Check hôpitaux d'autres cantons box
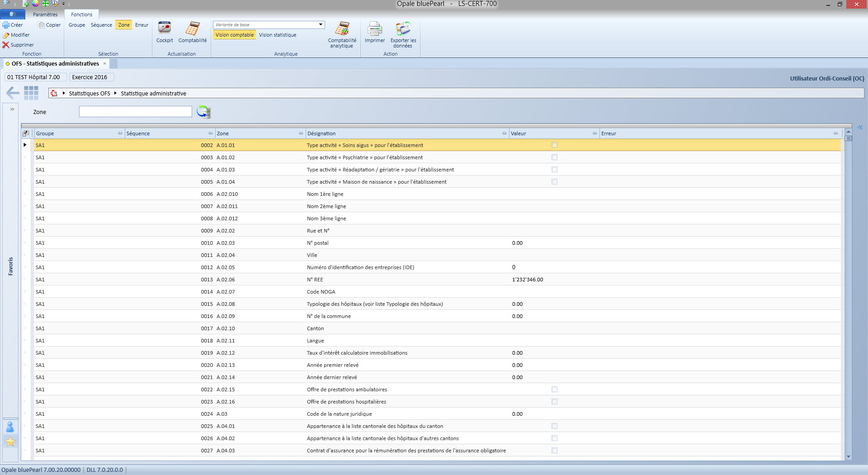This screenshot has width=868, height=475. tap(554, 438)
